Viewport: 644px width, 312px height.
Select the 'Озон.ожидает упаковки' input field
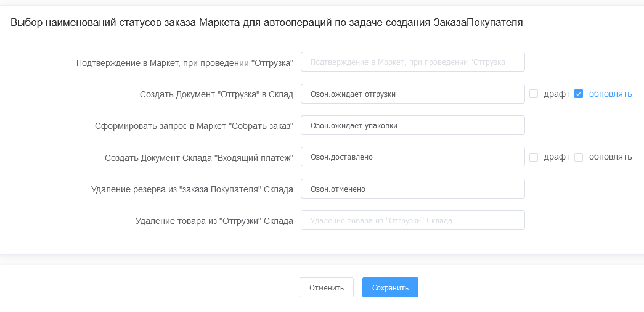(412, 125)
